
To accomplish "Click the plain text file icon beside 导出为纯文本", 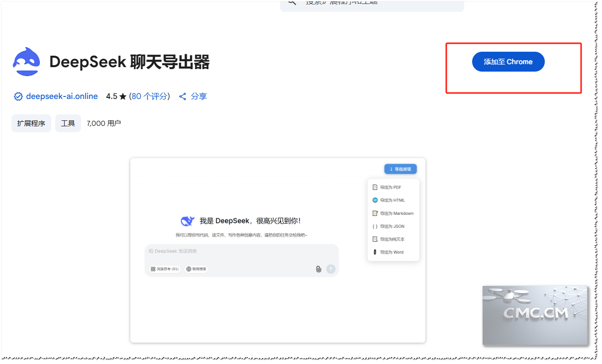I will [375, 239].
